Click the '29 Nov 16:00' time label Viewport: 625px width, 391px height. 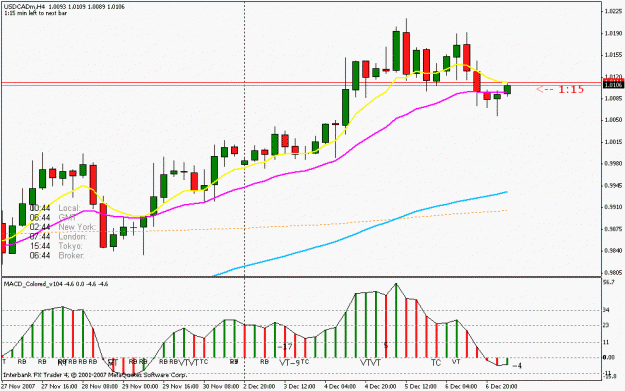(181, 387)
